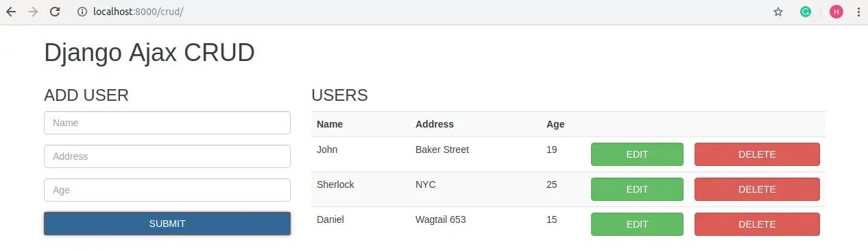Focus the Age input field
This screenshot has width=868, height=251.
point(167,190)
